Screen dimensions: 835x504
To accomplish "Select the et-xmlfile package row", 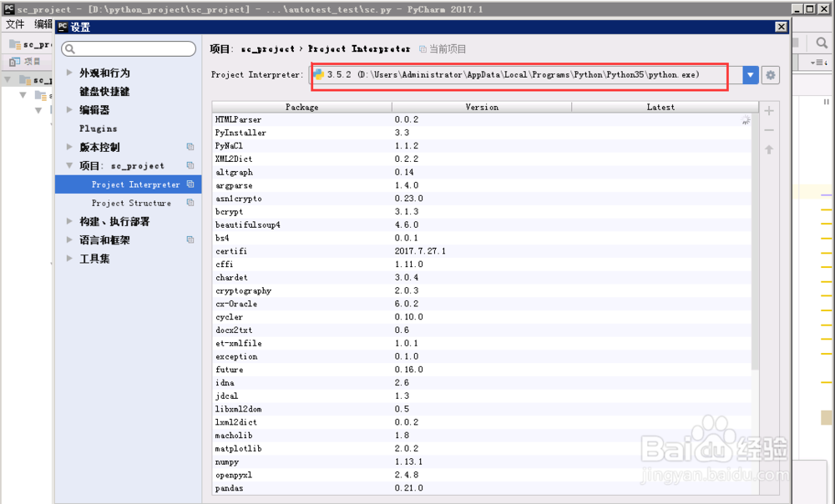I will [x=482, y=343].
